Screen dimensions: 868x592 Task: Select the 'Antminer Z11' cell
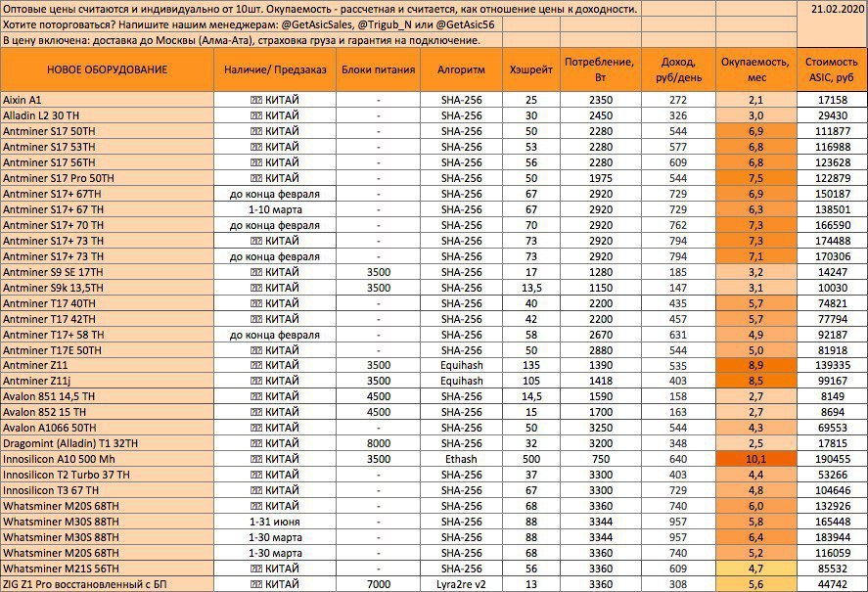(107, 365)
